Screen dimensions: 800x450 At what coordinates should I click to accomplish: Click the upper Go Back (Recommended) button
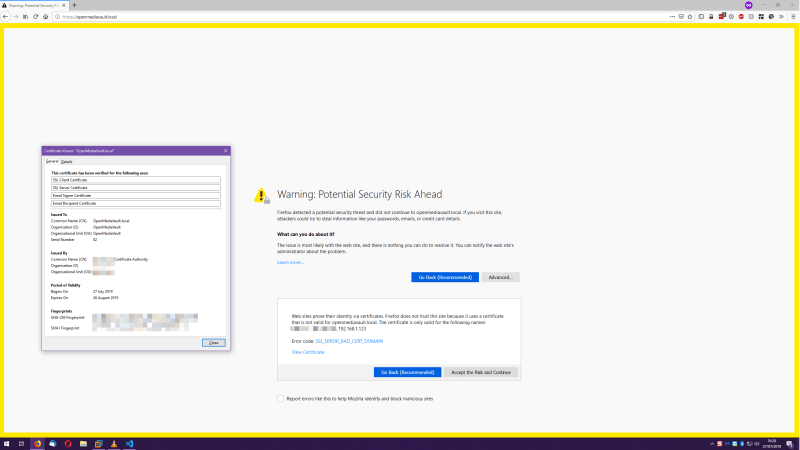[x=445, y=277]
